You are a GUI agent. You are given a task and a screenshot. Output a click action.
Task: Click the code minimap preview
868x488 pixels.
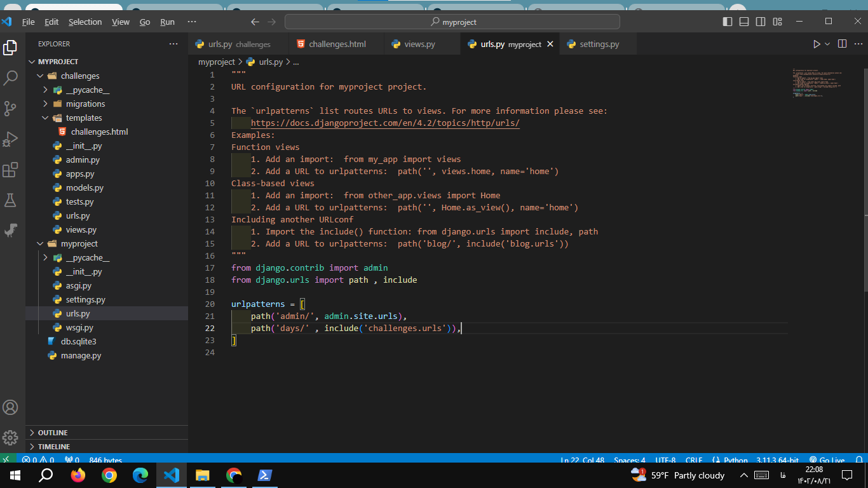click(817, 83)
